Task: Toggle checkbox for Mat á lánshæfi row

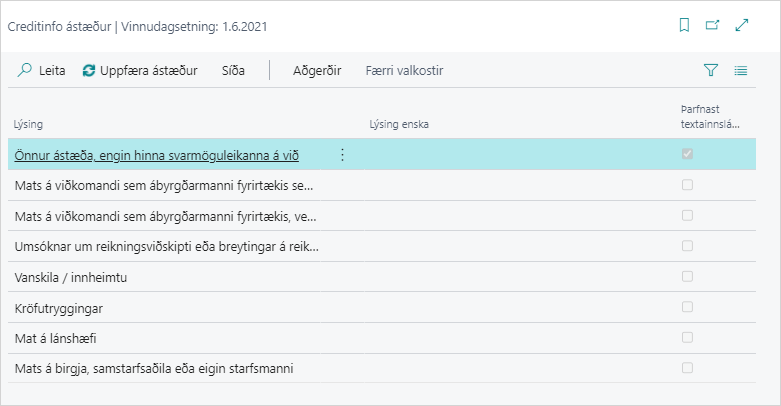Action: (687, 338)
